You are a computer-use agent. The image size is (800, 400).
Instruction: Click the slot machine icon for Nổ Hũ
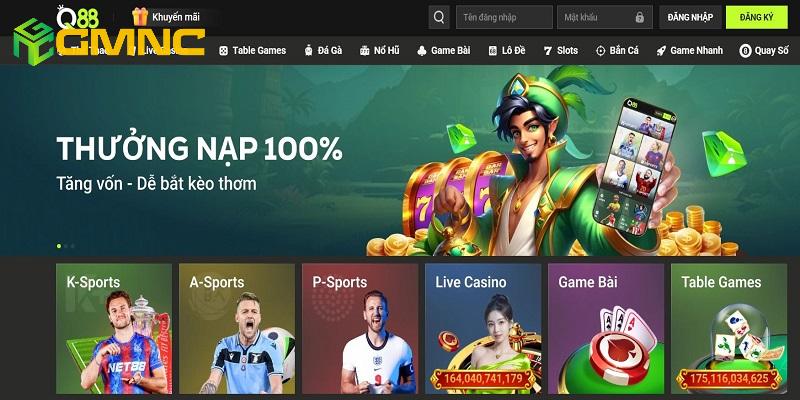click(x=364, y=51)
